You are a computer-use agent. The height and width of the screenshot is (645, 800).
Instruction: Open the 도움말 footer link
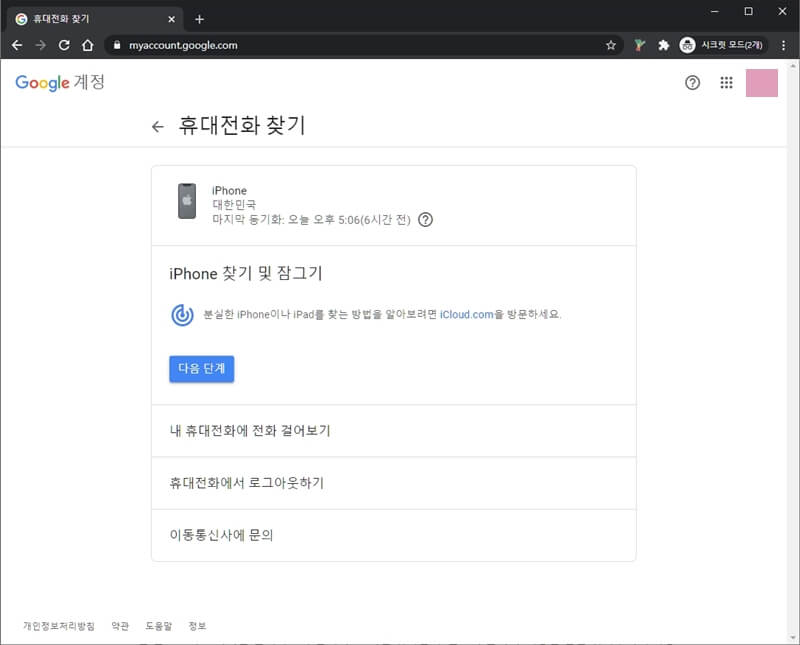[159, 626]
